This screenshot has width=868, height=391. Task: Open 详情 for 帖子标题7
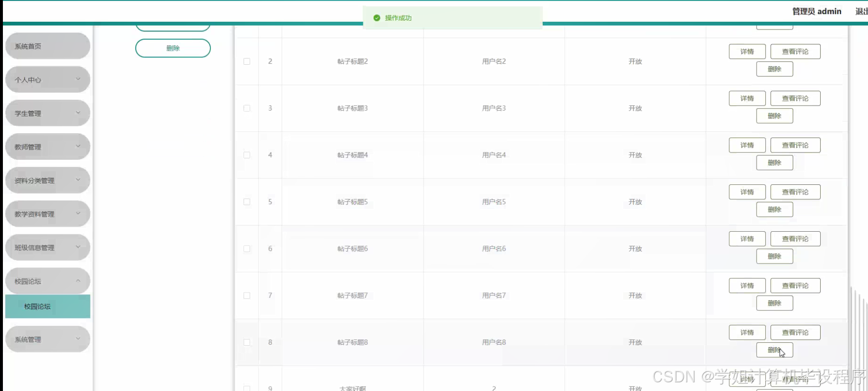coord(747,286)
